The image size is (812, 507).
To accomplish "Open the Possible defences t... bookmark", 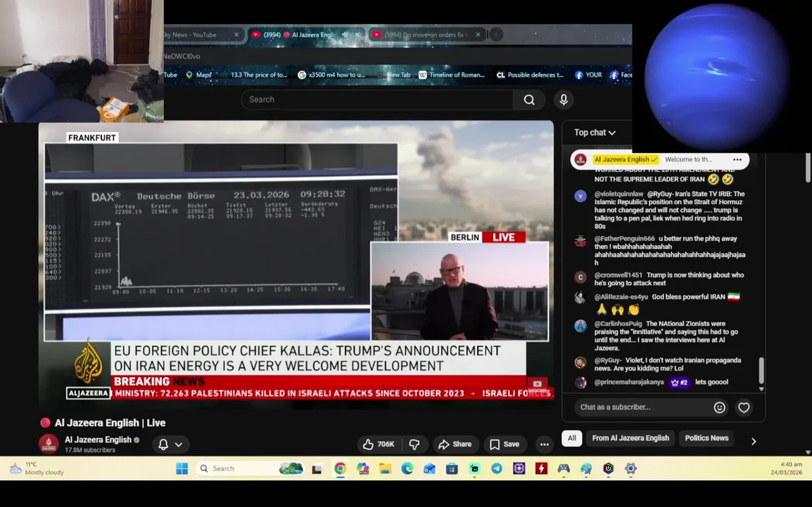I will pyautogui.click(x=530, y=75).
